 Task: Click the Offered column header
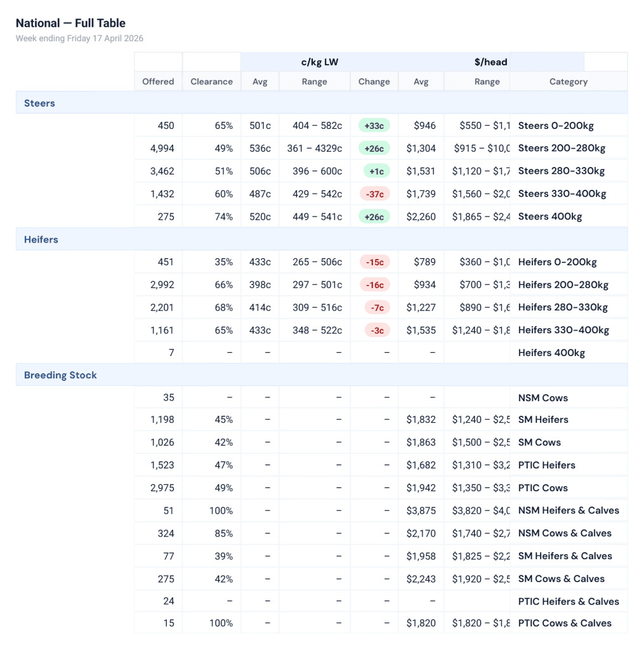click(158, 81)
